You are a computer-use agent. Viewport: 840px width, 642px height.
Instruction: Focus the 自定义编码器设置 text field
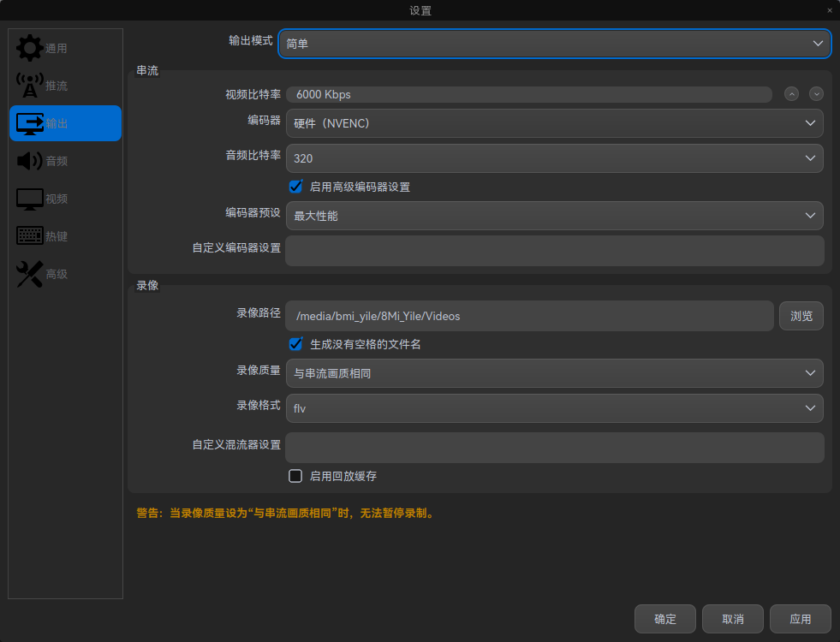(x=555, y=251)
